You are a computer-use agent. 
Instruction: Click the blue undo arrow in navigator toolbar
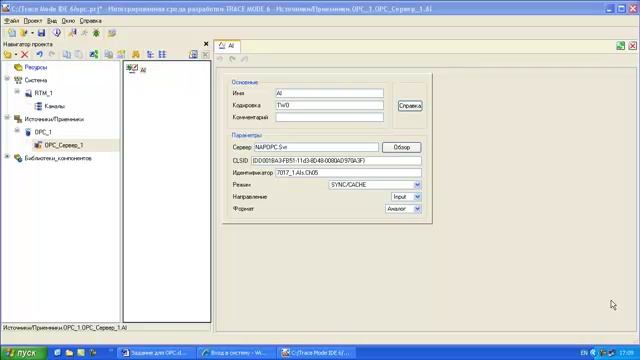tap(39, 54)
